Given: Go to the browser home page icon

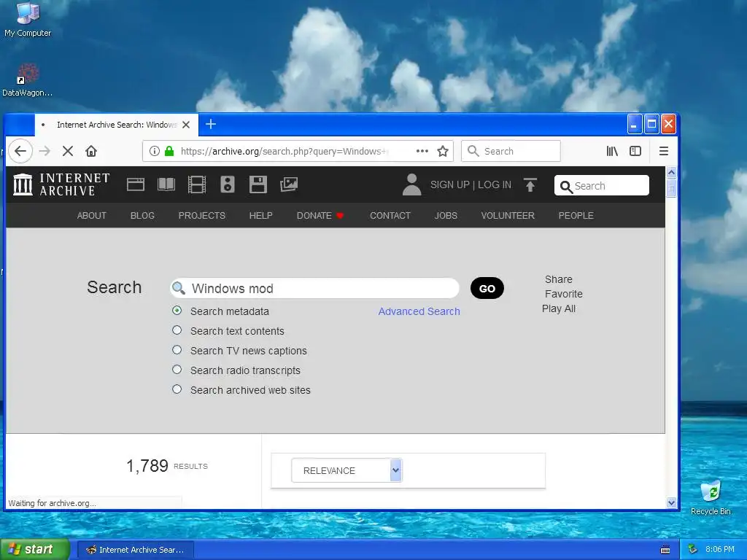Looking at the screenshot, I should point(91,152).
